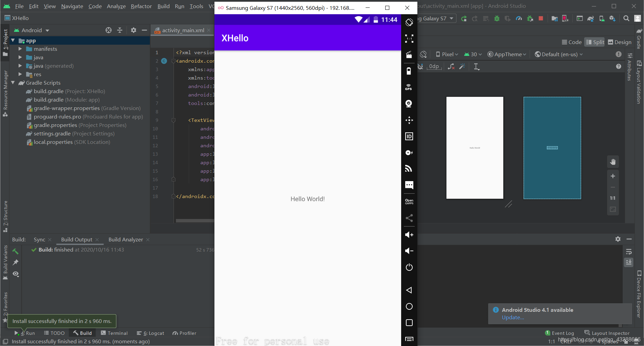Image resolution: width=644 pixels, height=346 pixels.
Task: Switch editor to Split view mode
Action: pyautogui.click(x=595, y=42)
